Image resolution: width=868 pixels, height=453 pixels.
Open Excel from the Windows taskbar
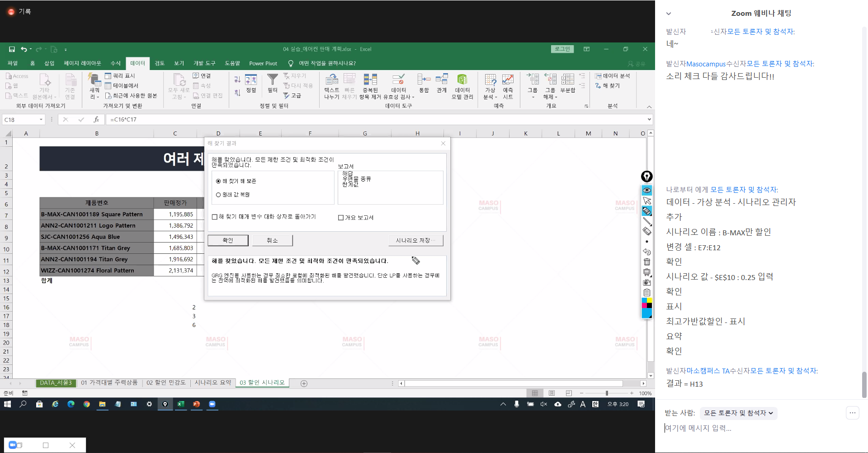[181, 404]
